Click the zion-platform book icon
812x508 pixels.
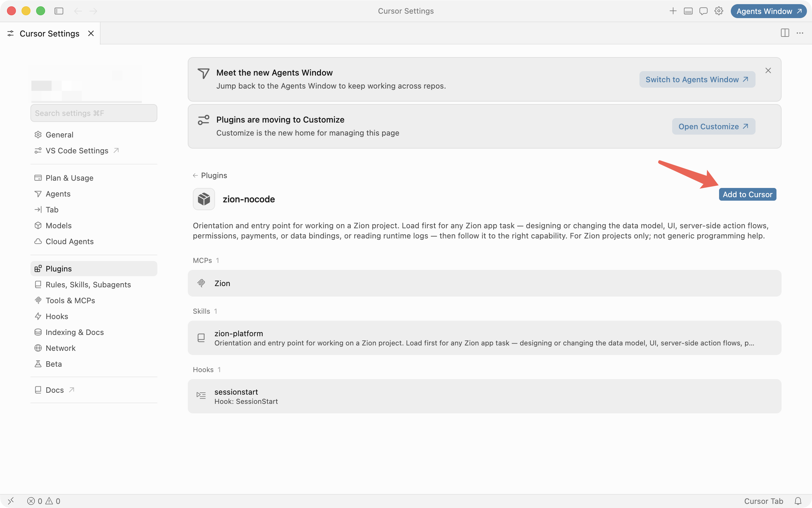point(201,338)
